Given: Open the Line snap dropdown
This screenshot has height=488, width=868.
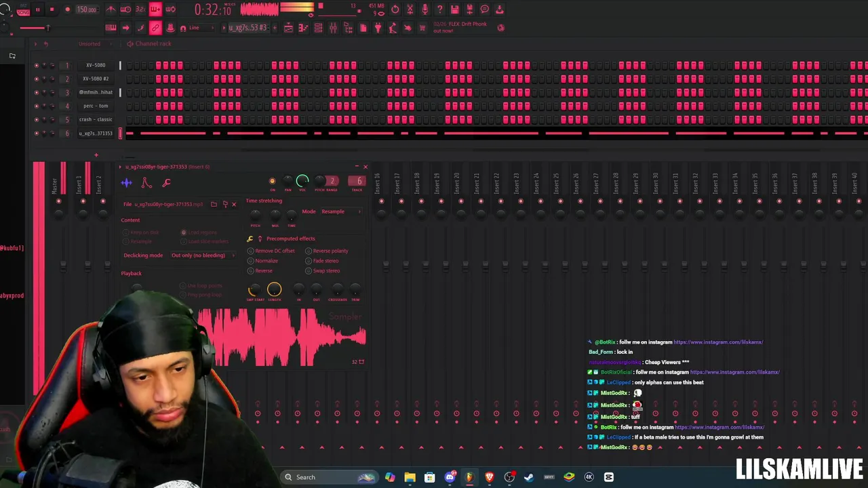Looking at the screenshot, I should pos(201,28).
